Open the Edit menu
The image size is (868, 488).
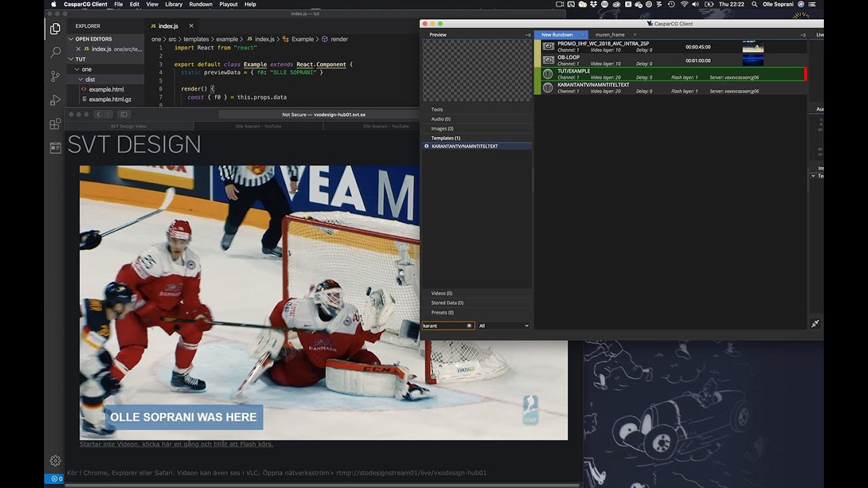tap(134, 4)
